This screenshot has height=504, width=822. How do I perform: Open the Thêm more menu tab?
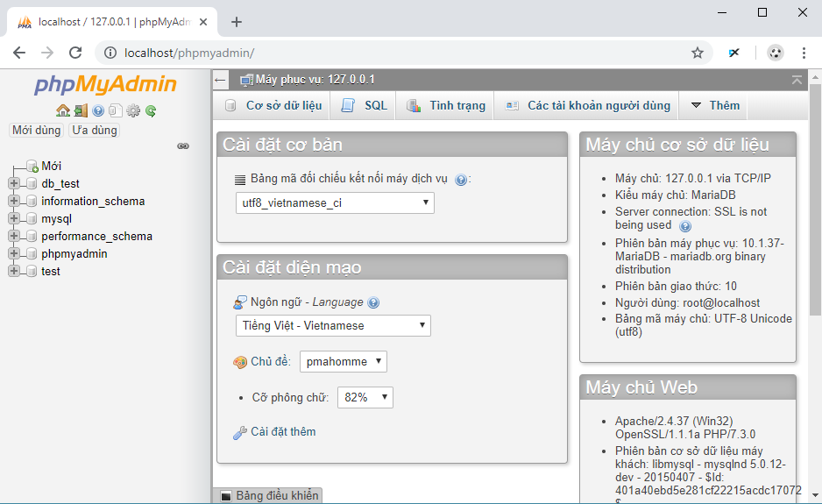pyautogui.click(x=715, y=105)
